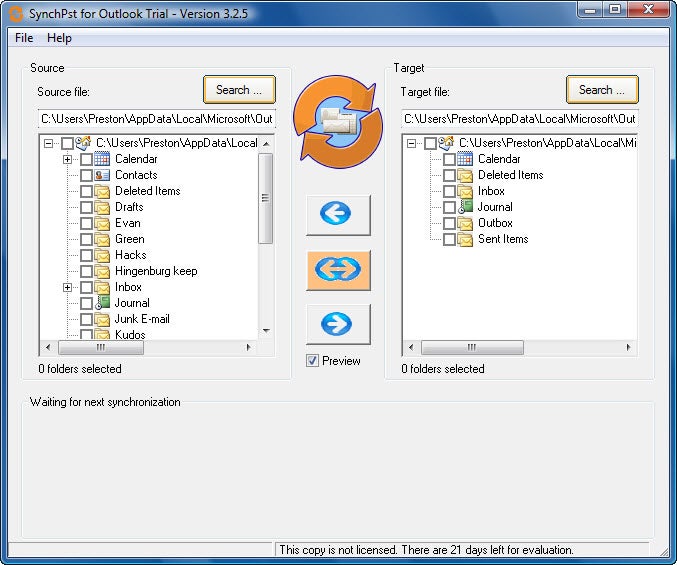This screenshot has width=677, height=565.
Task: Check the Green folder checkbox
Action: pyautogui.click(x=86, y=239)
